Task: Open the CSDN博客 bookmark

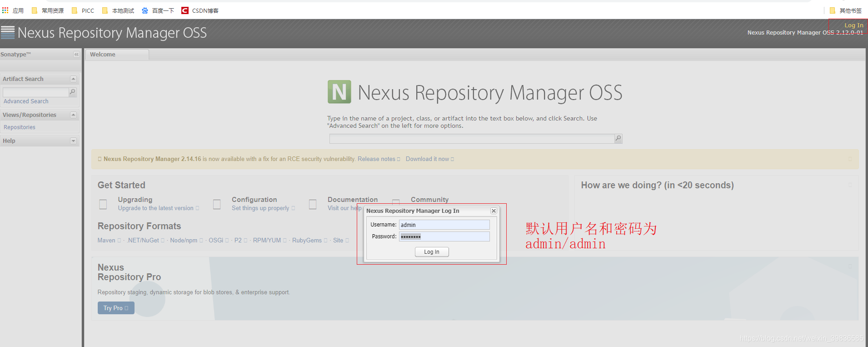Action: (x=200, y=10)
